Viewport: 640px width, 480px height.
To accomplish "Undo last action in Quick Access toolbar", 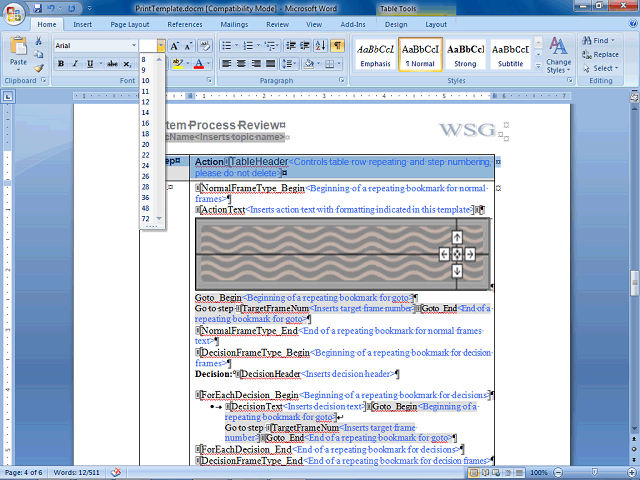I will tap(51, 8).
